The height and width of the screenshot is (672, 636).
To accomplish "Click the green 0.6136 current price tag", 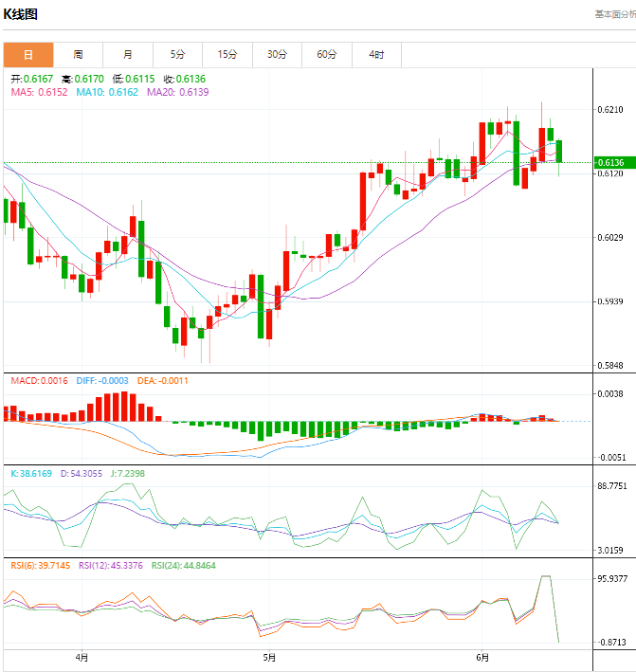I will click(613, 163).
